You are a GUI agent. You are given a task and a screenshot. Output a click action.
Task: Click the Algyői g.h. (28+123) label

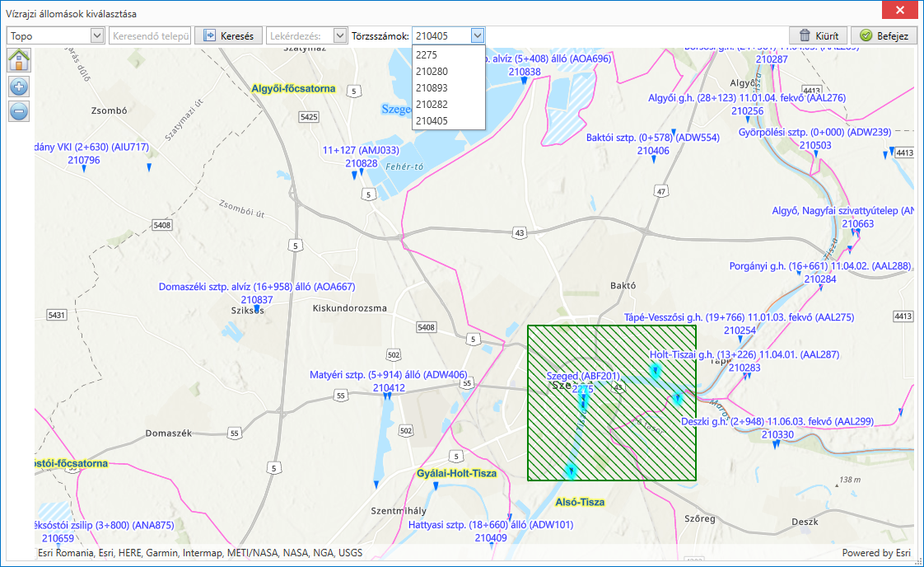point(747,98)
